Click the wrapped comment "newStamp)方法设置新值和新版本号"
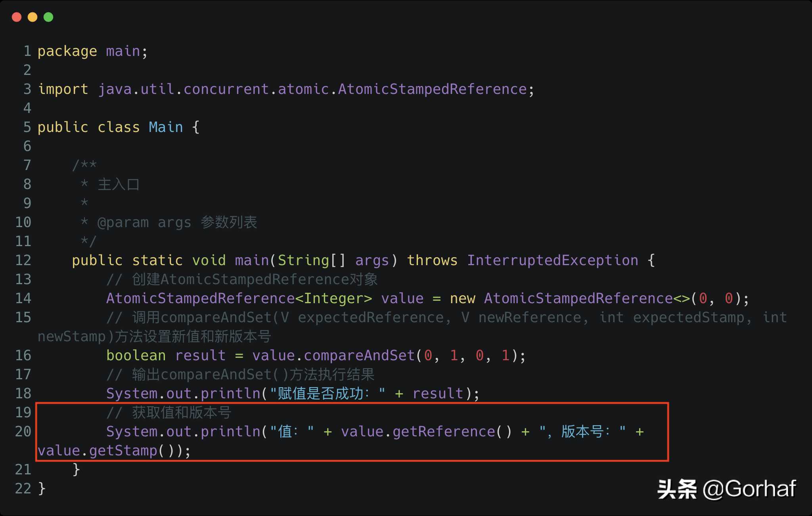 coord(155,336)
